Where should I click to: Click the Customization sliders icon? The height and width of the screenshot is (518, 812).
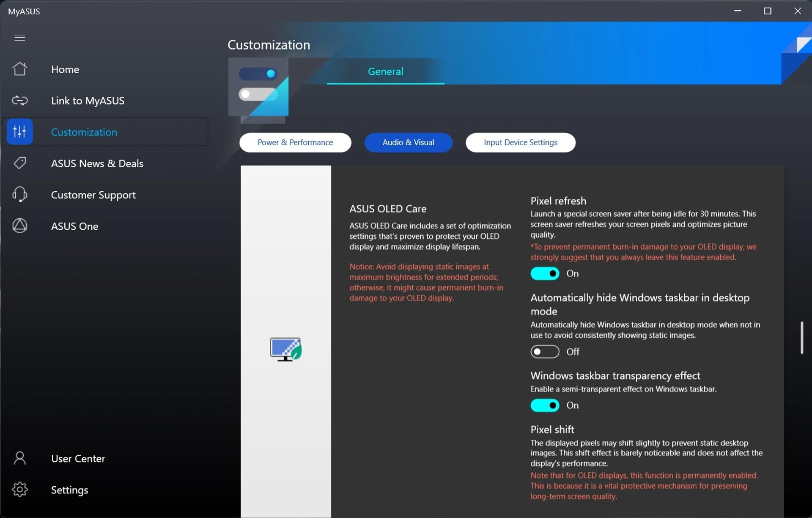(20, 132)
